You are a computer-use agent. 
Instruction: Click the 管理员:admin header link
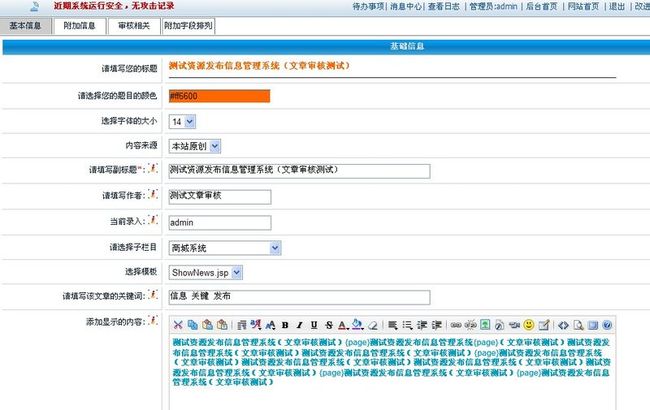(493, 6)
